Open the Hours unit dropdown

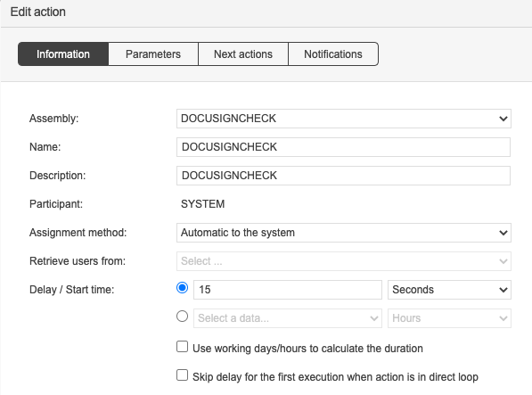(449, 318)
